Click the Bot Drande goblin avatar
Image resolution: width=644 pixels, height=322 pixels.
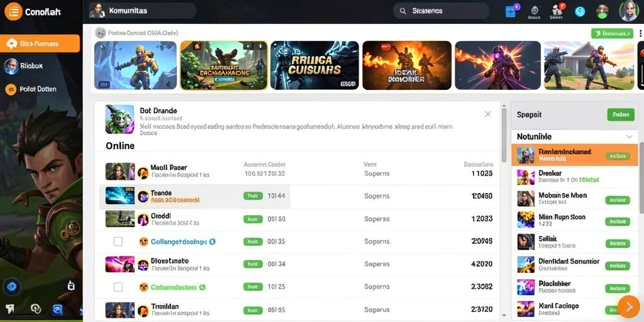[119, 119]
